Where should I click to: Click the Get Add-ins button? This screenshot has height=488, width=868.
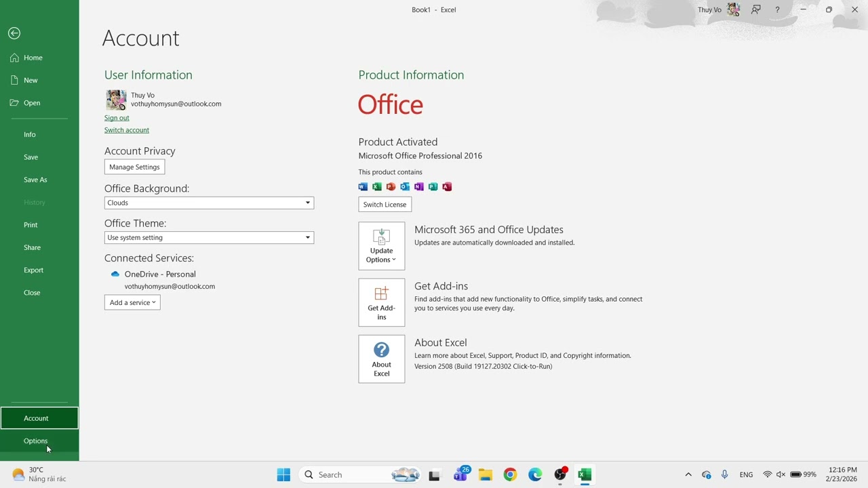382,302
